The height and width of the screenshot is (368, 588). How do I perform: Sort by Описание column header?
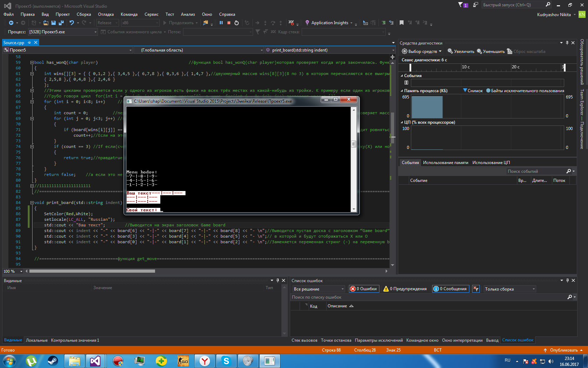pos(340,306)
